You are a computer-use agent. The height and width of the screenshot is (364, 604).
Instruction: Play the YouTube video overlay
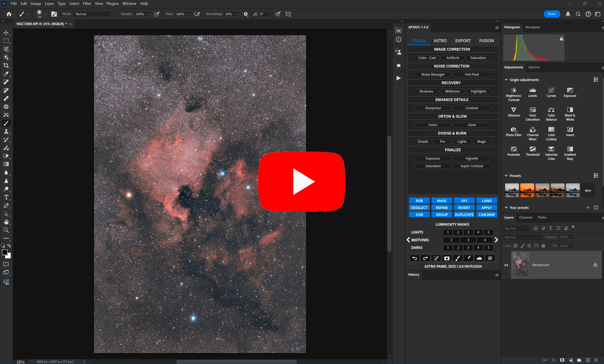coord(302,182)
